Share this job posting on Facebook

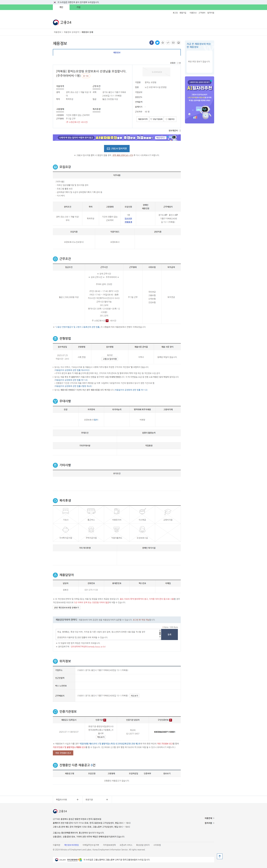point(152,42)
